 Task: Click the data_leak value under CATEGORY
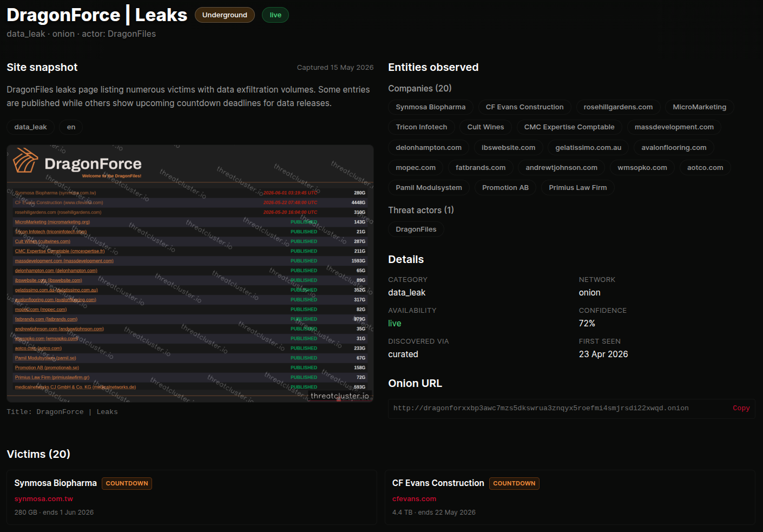[x=407, y=293]
